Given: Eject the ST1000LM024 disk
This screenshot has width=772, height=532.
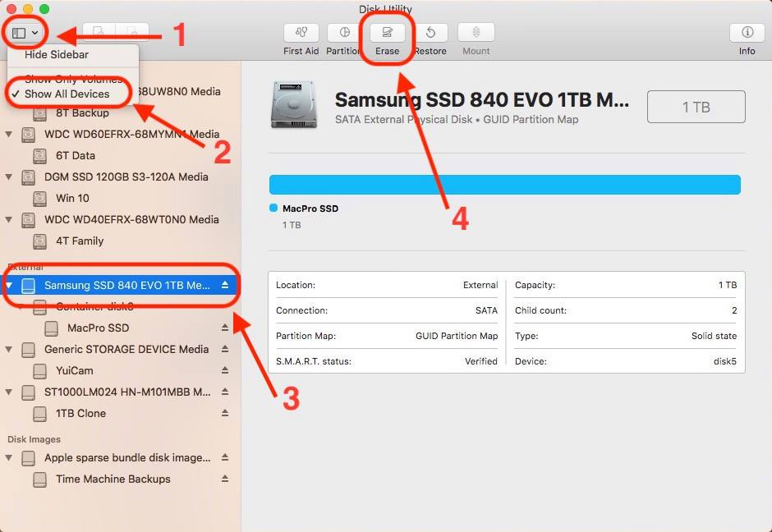Looking at the screenshot, I should coord(225,392).
